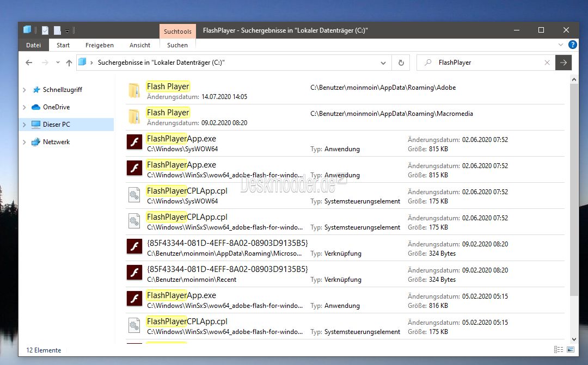Select Schnellzugriff in the navigation pane
This screenshot has height=365, width=588.
(62, 90)
